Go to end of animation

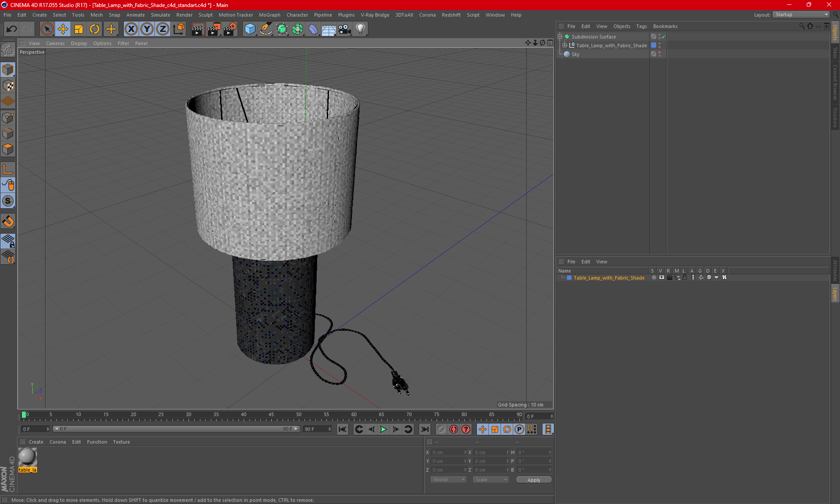pyautogui.click(x=424, y=429)
